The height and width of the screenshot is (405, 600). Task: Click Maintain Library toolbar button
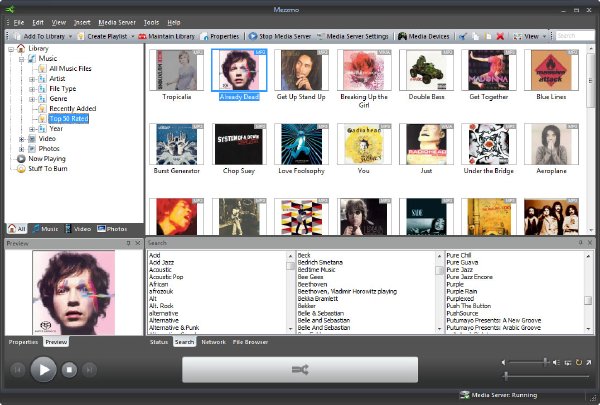tap(166, 36)
